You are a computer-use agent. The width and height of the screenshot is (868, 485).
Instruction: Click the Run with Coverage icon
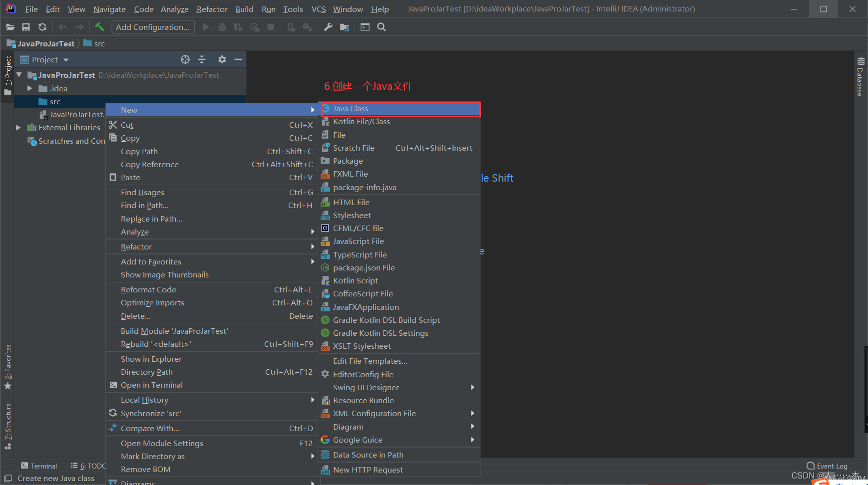point(238,27)
